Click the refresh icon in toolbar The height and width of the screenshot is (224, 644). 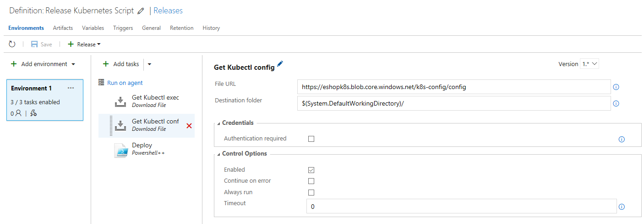coord(12,44)
